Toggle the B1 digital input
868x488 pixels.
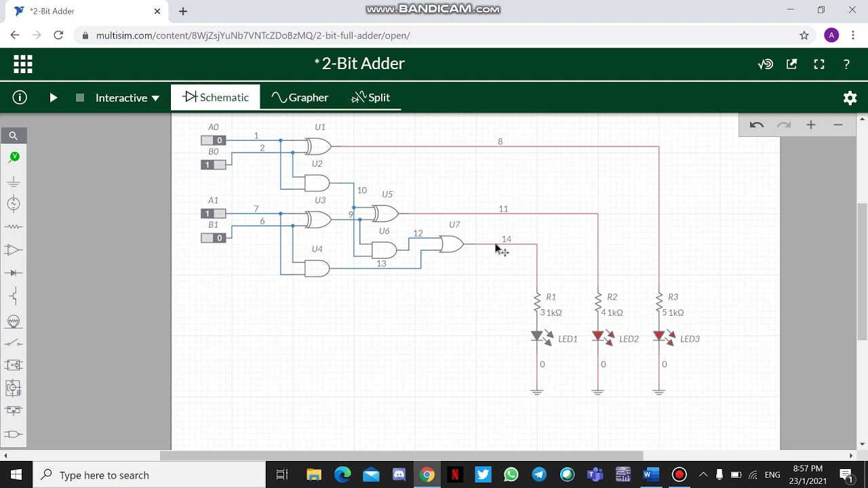click(x=213, y=238)
